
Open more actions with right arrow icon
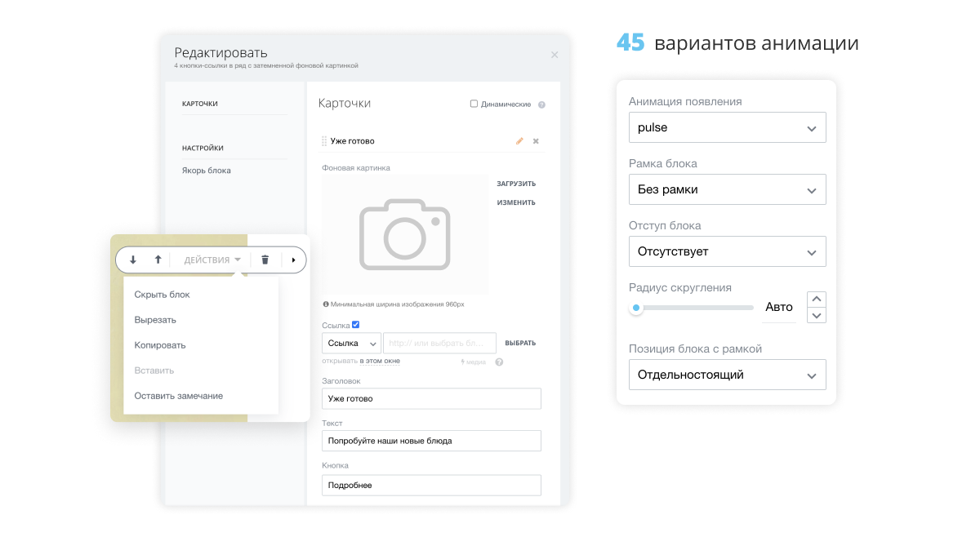pyautogui.click(x=293, y=259)
